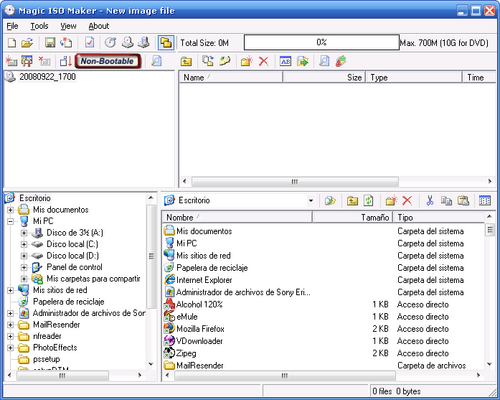Sort the image list by the Name column

tap(231, 77)
